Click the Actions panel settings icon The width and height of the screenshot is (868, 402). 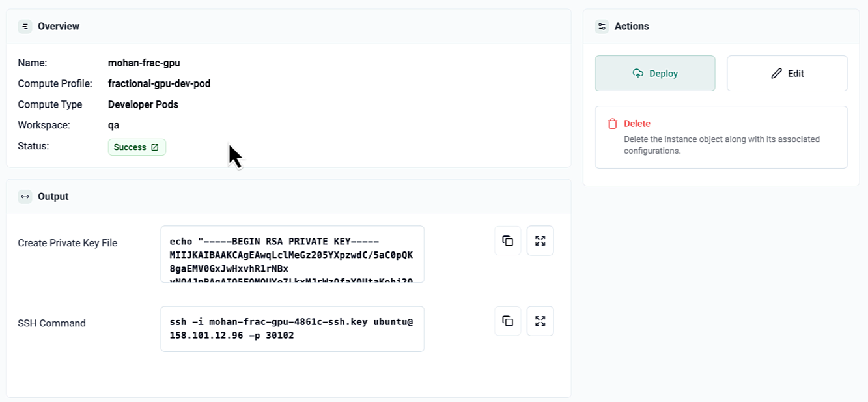pos(601,26)
